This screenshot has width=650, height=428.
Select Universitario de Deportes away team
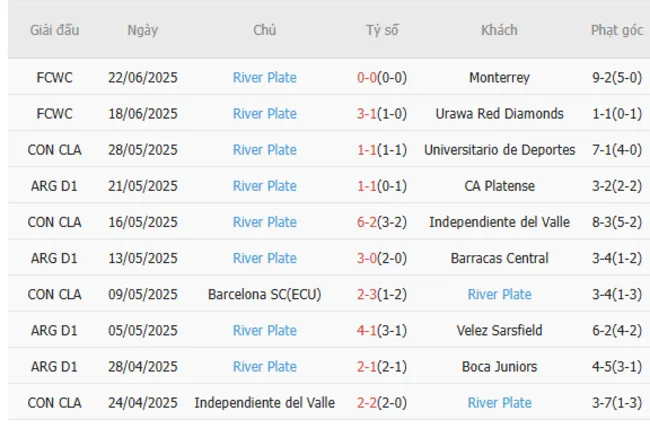499,149
